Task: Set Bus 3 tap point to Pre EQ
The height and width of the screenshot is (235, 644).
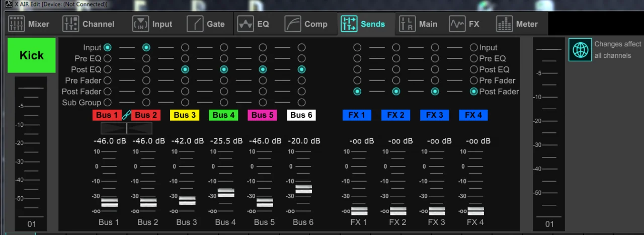Action: click(x=185, y=58)
